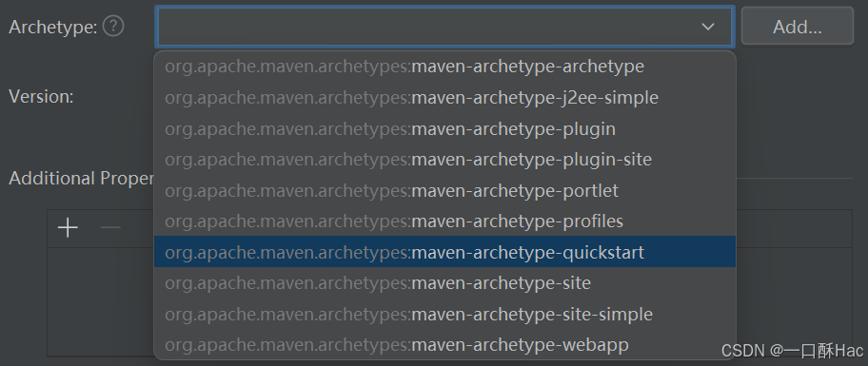Select maven-archetype-plugin-site entry
The image size is (868, 366).
pos(444,160)
